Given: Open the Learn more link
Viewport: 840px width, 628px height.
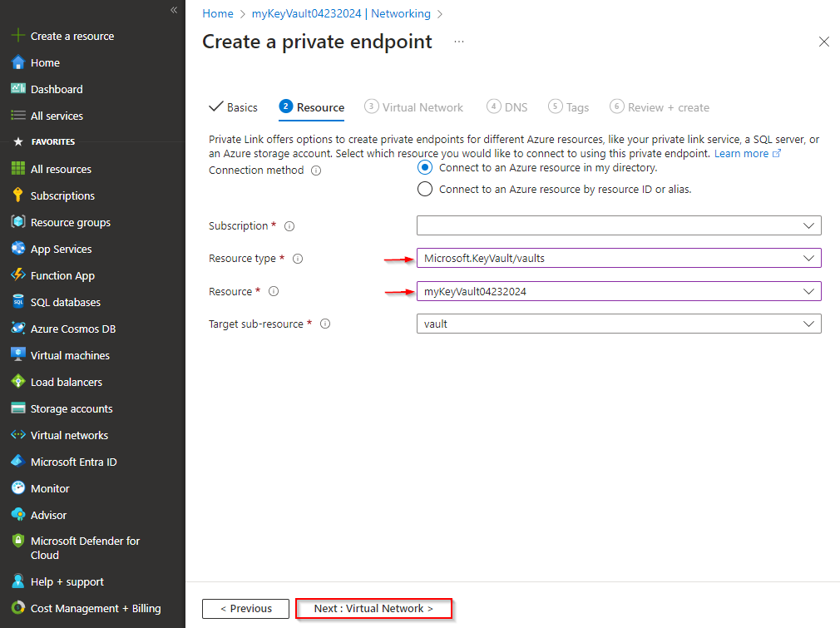Looking at the screenshot, I should (741, 152).
